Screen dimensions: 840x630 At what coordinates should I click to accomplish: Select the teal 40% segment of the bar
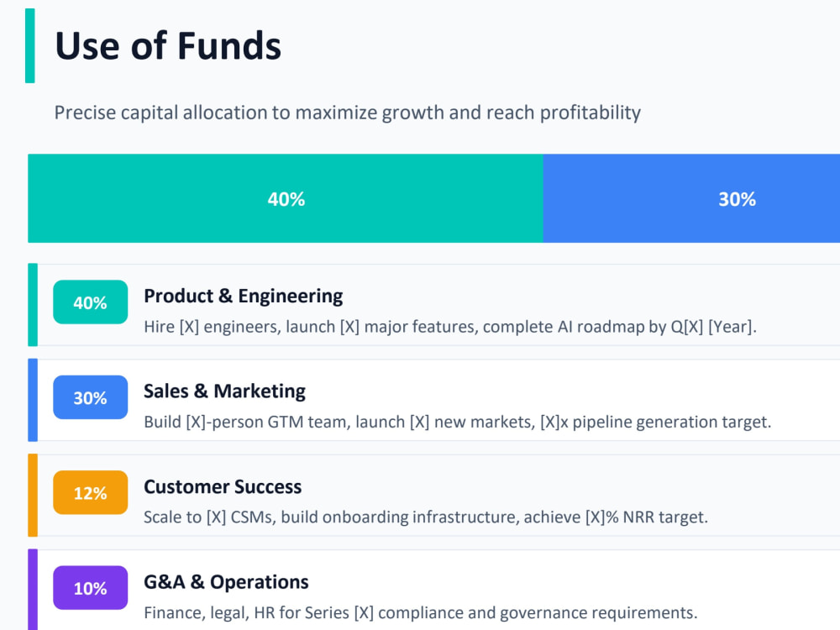coord(286,199)
